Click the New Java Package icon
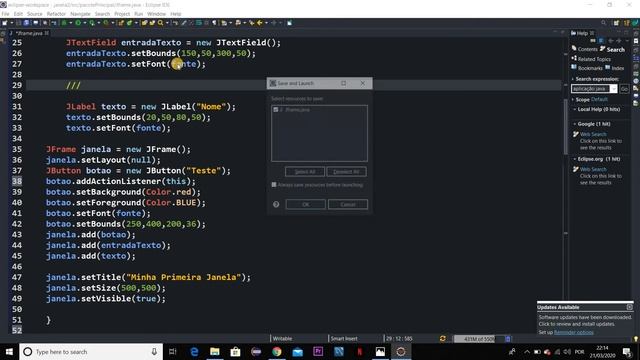Image resolution: width=640 pixels, height=360 pixels. point(121,23)
